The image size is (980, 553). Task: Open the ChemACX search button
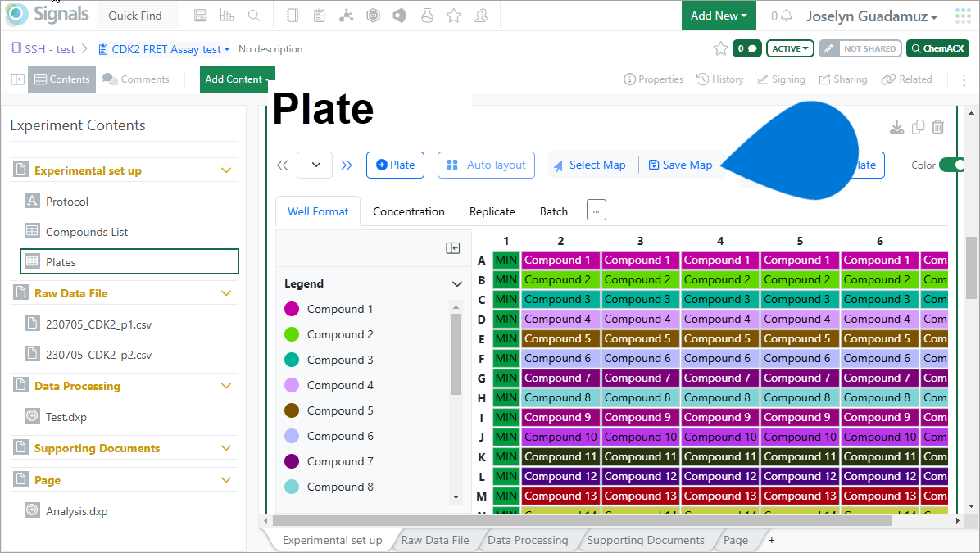tap(937, 48)
